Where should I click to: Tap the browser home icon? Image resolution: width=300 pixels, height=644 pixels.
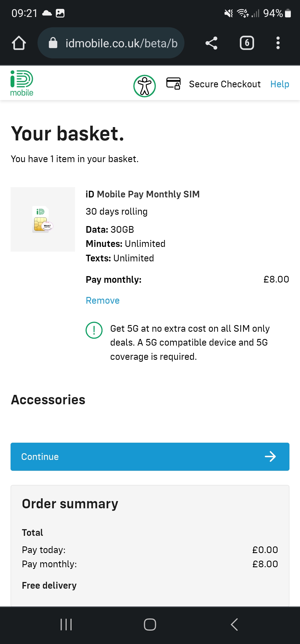tap(19, 43)
